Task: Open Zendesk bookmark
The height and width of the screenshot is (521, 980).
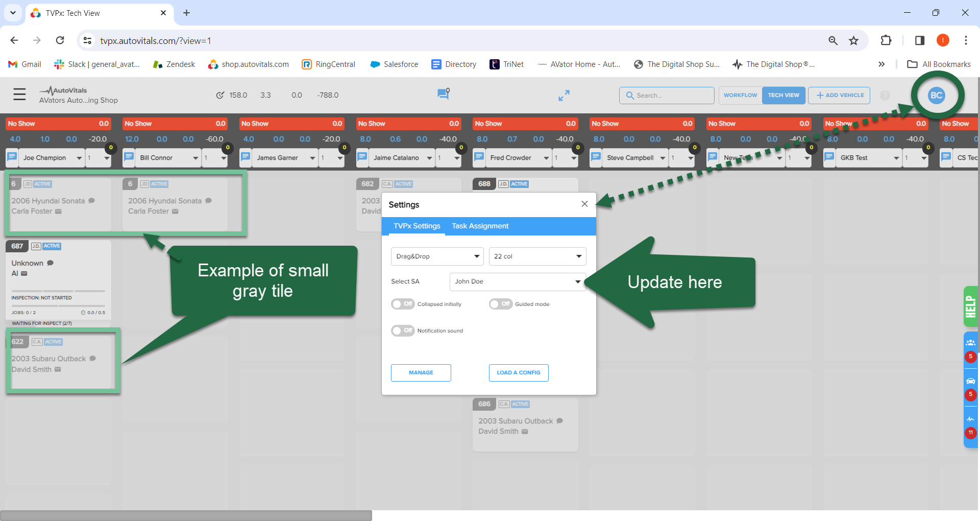Action: coord(174,64)
